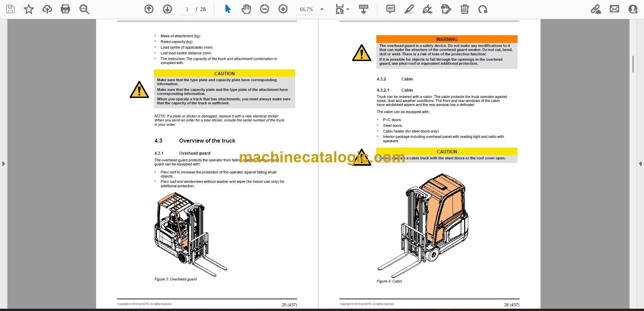Click the '26 (437)' page number footer
This screenshot has width=644, height=311.
pyautogui.click(x=512, y=305)
